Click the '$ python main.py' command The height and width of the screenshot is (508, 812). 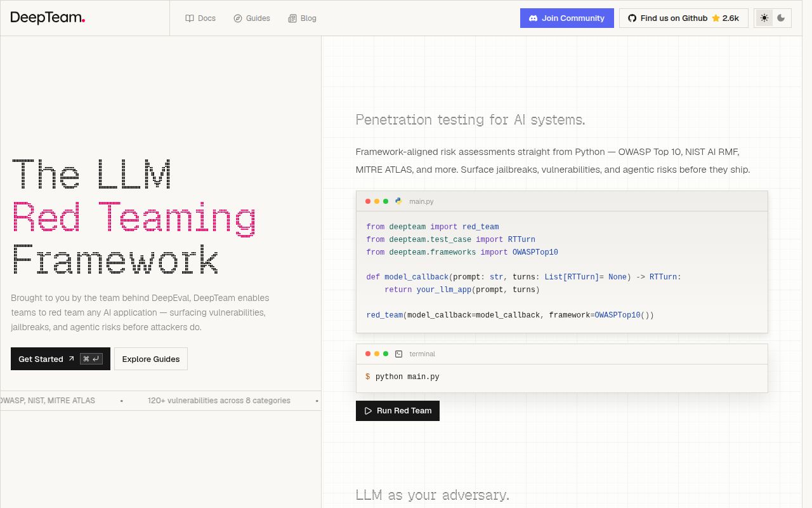pos(402,377)
